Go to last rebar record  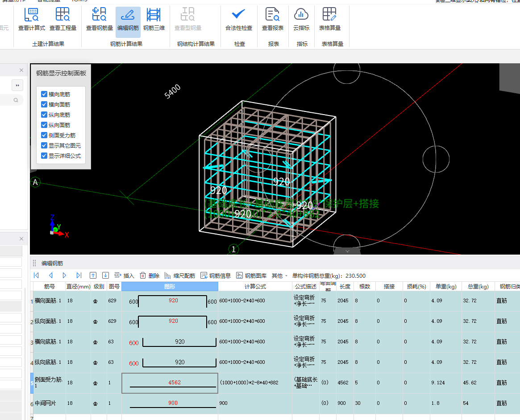tap(79, 276)
